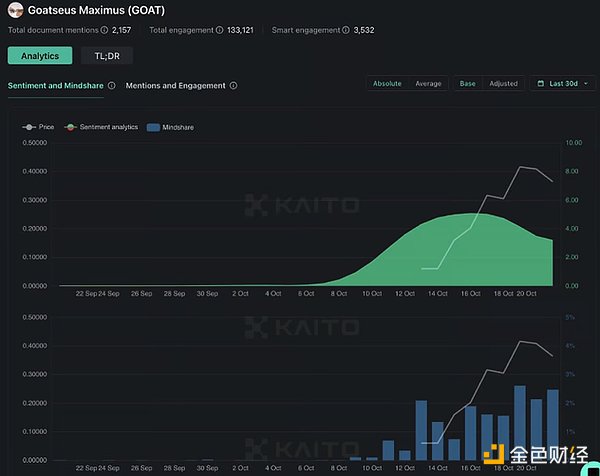Click the 0.50000 label on upper chart axis
Viewport: 600px width, 476px height.
35,143
